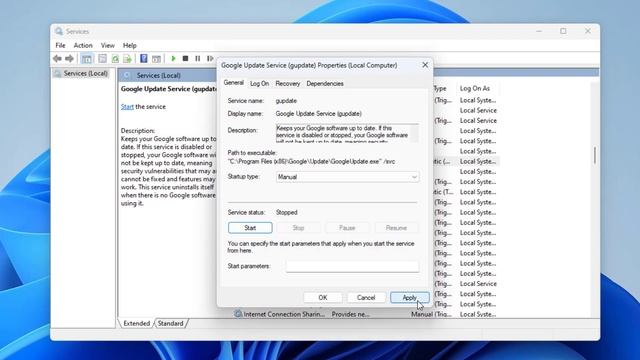Viewport: 640px width, 360px height.
Task: Open the Startup type dropdown
Action: [347, 177]
